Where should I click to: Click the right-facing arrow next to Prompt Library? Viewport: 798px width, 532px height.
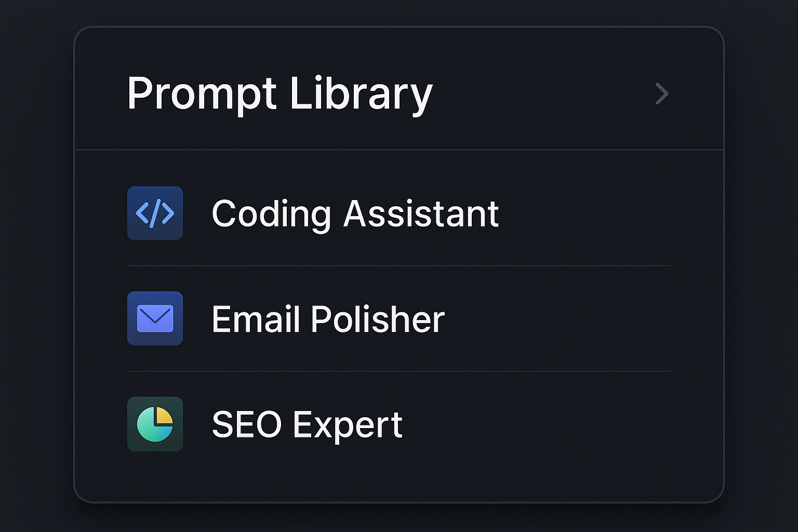pos(662,94)
